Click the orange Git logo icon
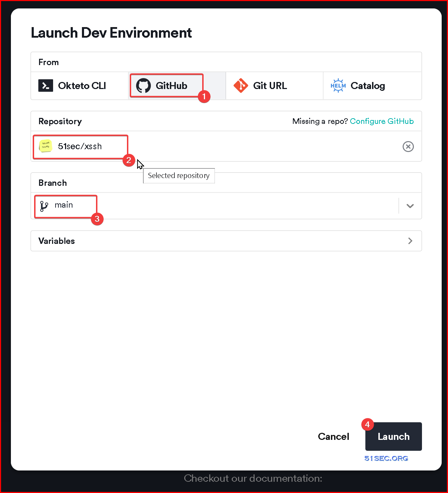Image resolution: width=448 pixels, height=493 pixels. coord(241,86)
